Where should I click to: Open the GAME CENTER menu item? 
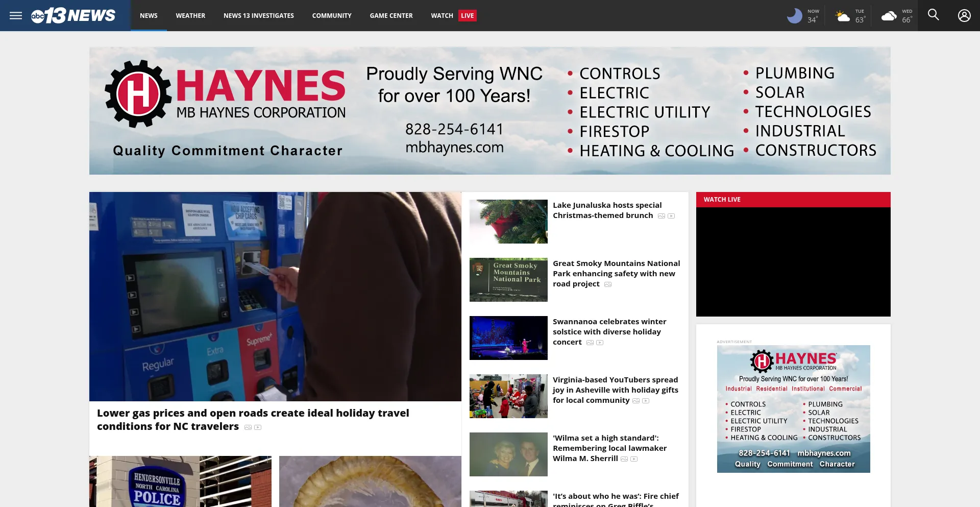point(391,15)
